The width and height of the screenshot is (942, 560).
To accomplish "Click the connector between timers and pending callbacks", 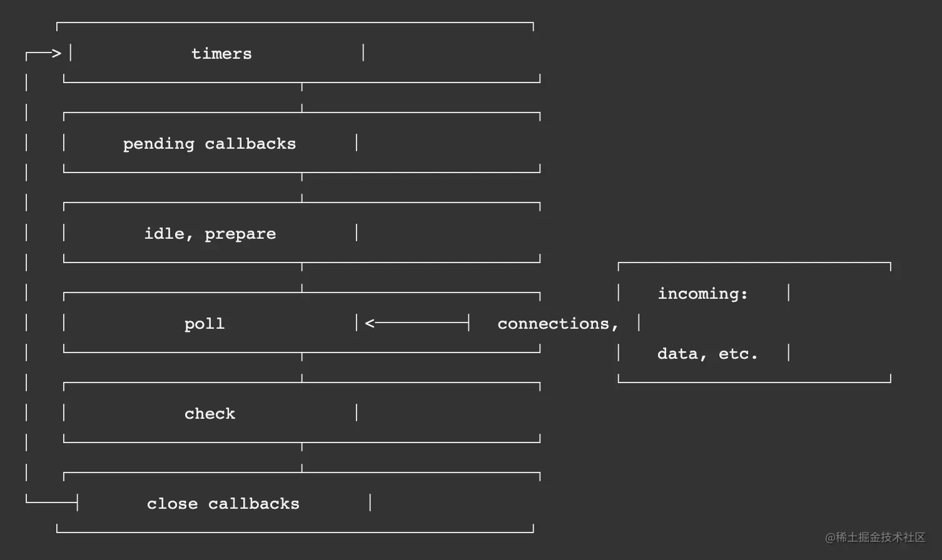I will pyautogui.click(x=302, y=97).
